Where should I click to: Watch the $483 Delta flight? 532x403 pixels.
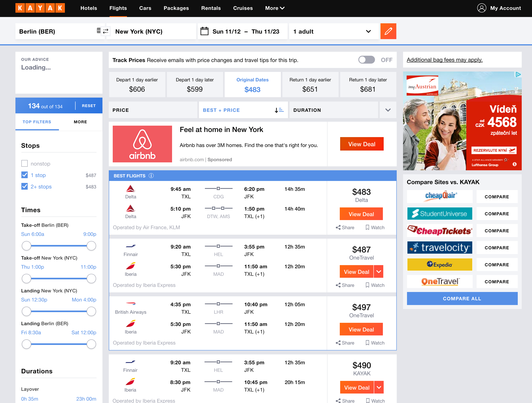pyautogui.click(x=375, y=227)
